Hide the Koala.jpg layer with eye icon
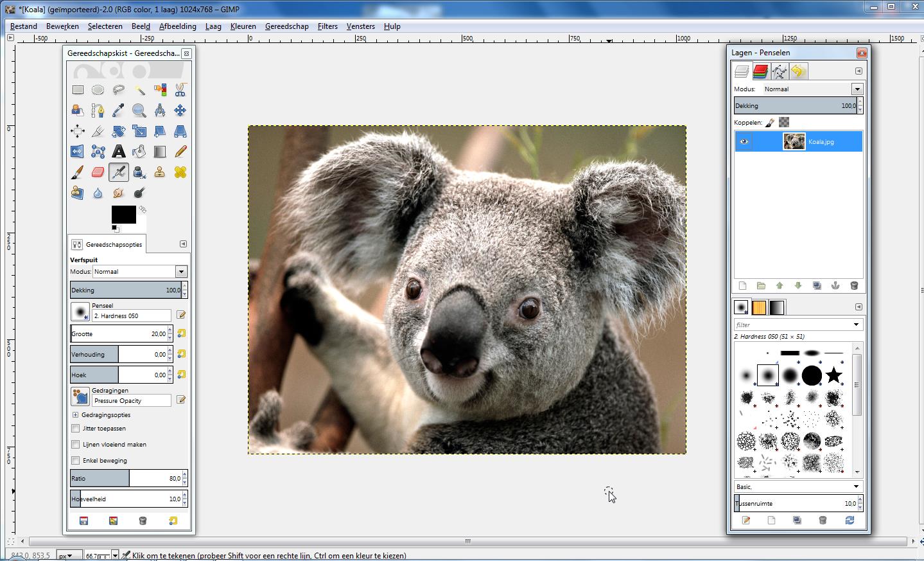The image size is (924, 561). coord(744,141)
